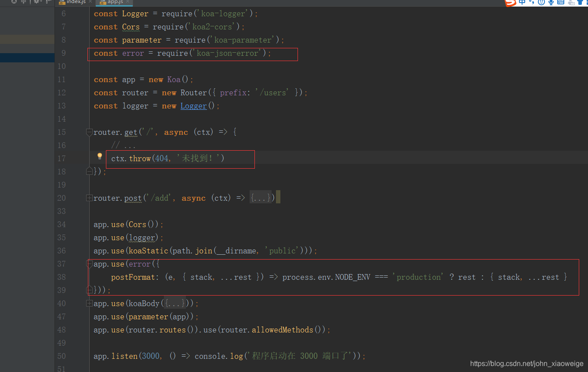Screen dimensions: 588x372
Task: Click the 'koa-logger' string on line 6
Action: (225, 14)
